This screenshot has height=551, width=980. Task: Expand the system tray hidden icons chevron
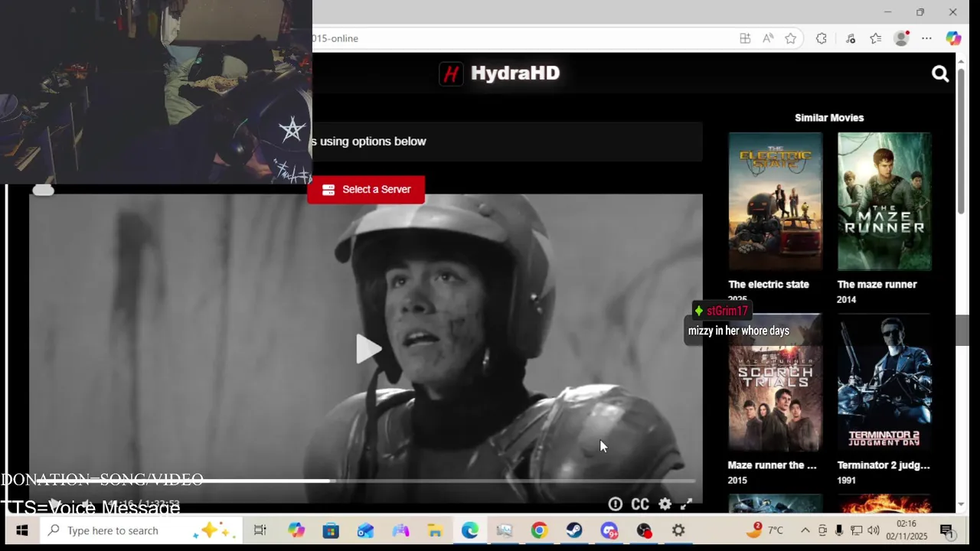[805, 530]
